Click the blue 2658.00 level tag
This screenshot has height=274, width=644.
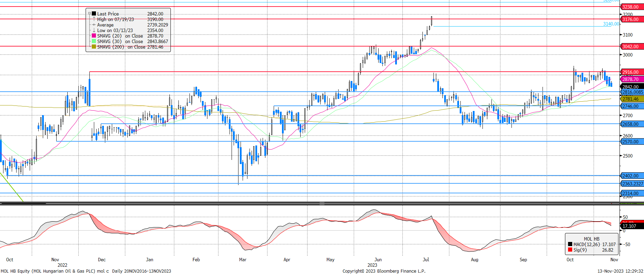(x=632, y=124)
